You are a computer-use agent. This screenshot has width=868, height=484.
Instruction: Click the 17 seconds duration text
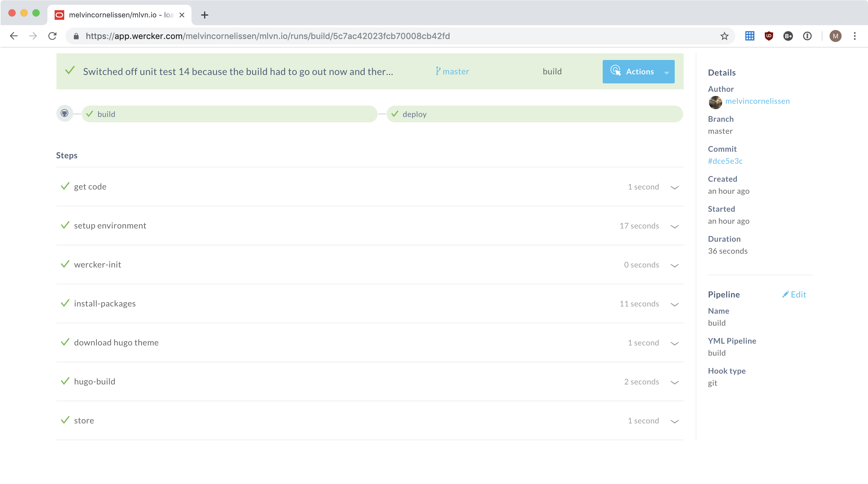click(639, 226)
